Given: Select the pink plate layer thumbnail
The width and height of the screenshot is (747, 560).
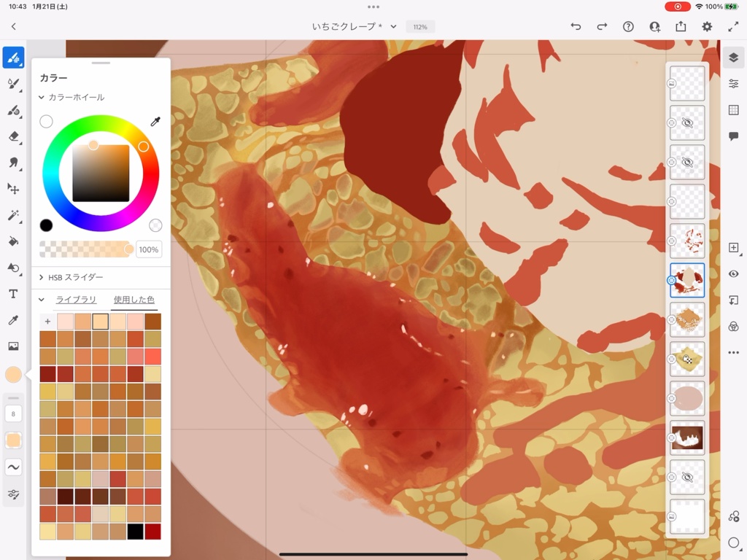Looking at the screenshot, I should 687,399.
